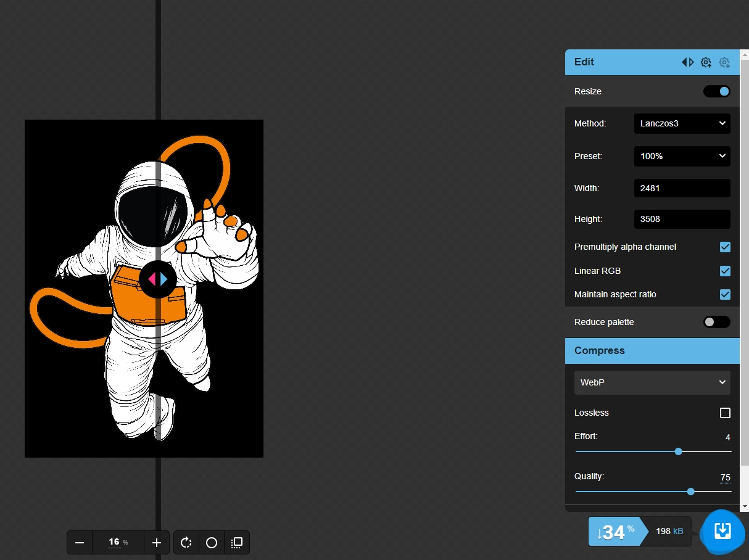Import settings with the gear down-arrow icon
Image resolution: width=749 pixels, height=560 pixels.
[724, 62]
